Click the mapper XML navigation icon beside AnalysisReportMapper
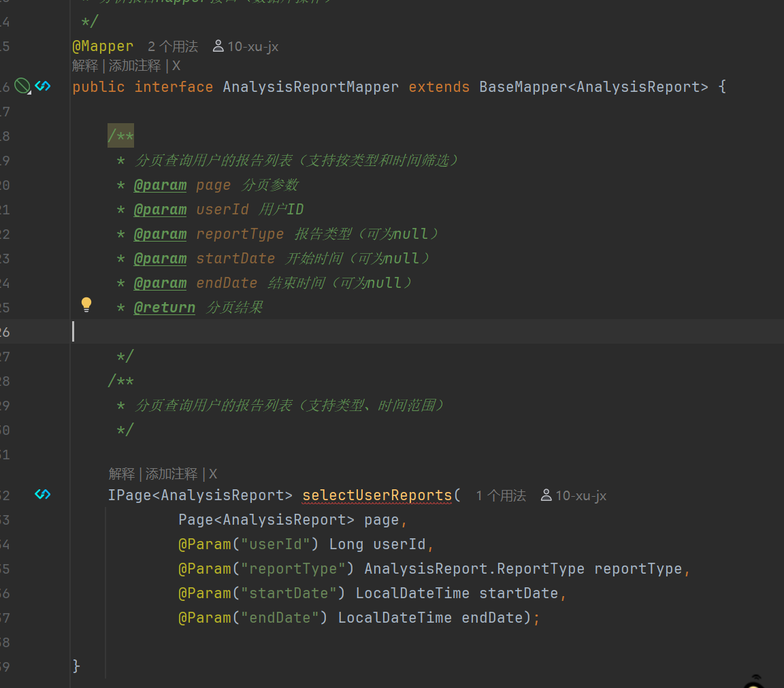Image resolution: width=784 pixels, height=688 pixels. pos(43,86)
